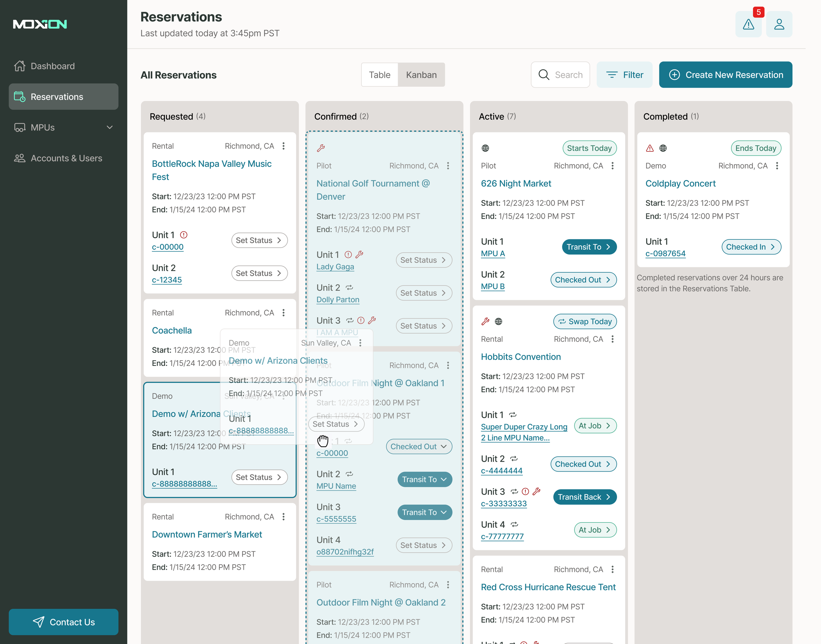The width and height of the screenshot is (821, 644).
Task: Click wrench icon beside Hobbits Unit 3
Action: pos(536,491)
